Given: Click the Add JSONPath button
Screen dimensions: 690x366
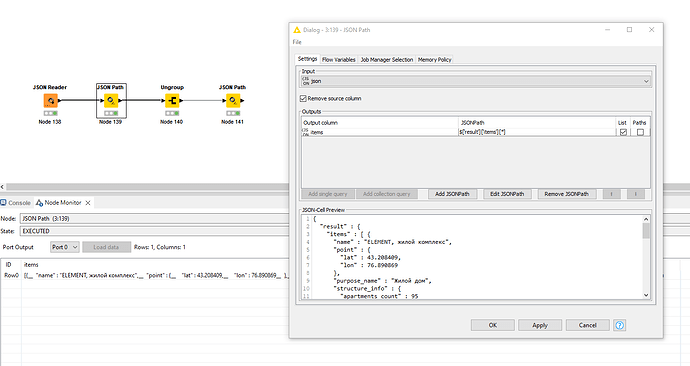Looking at the screenshot, I should 452,194.
